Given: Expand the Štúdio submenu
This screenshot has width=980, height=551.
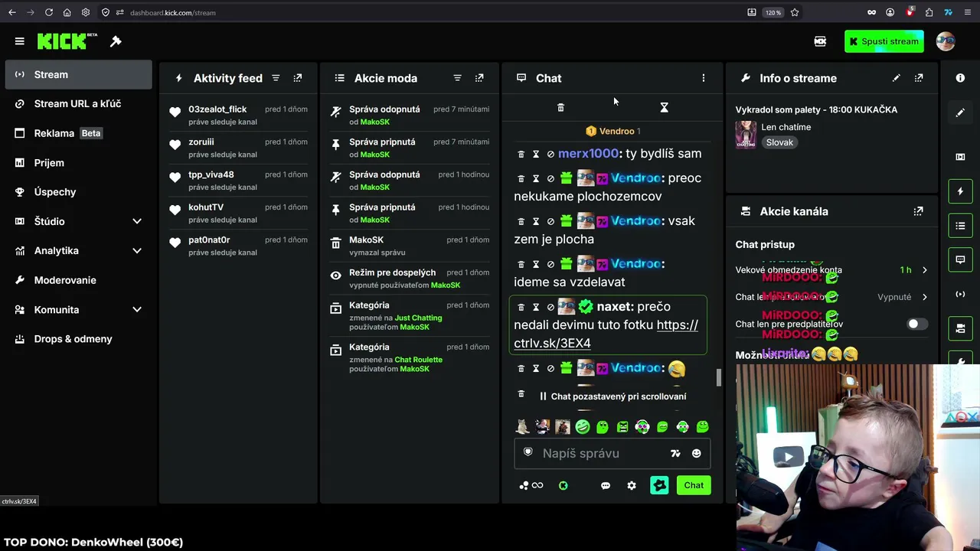Looking at the screenshot, I should click(137, 221).
